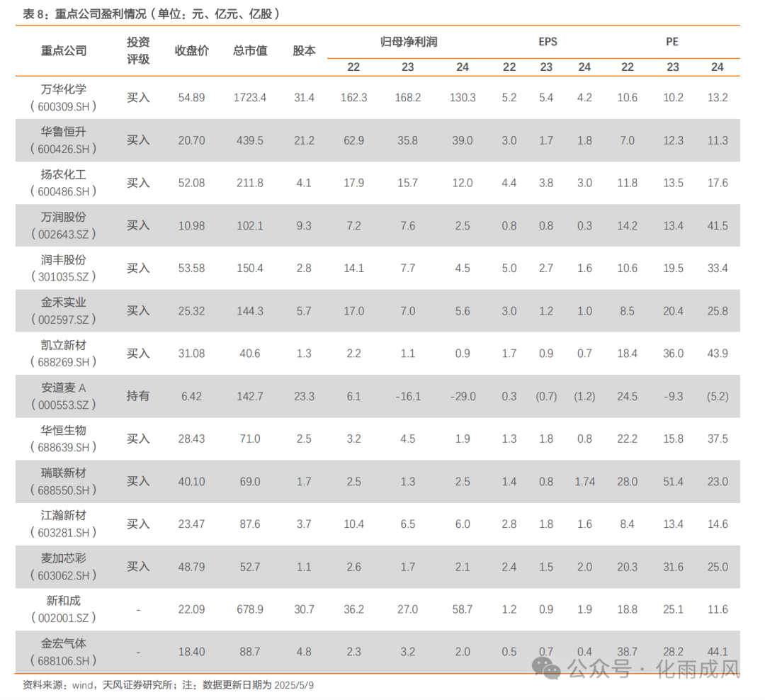Click PE value 41.5 for 万润股份
This screenshot has height=700, width=765.
[x=718, y=226]
